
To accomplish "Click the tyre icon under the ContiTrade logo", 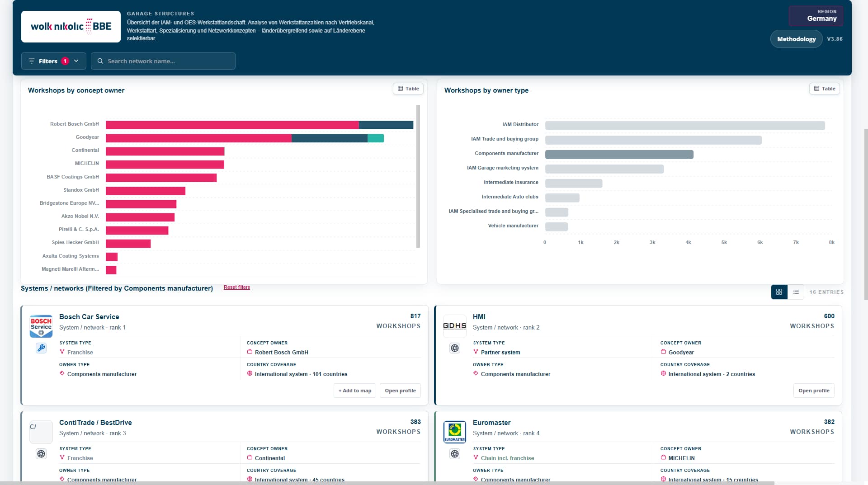I will 41,454.
